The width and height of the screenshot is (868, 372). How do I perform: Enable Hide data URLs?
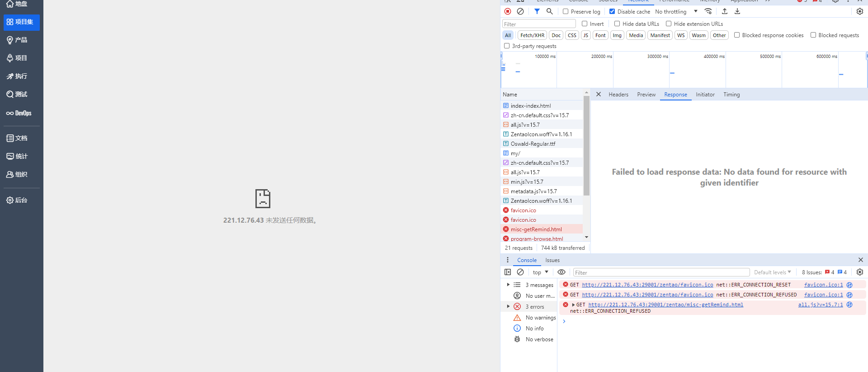tap(617, 24)
